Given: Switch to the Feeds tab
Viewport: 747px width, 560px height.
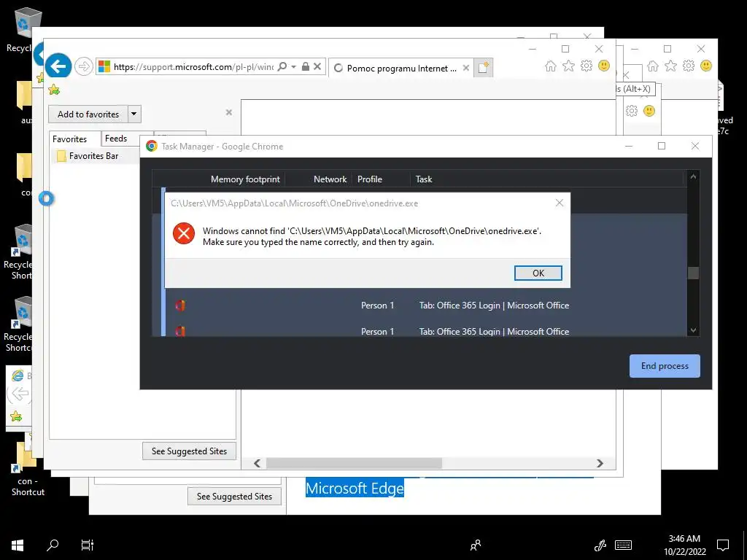Looking at the screenshot, I should point(116,139).
